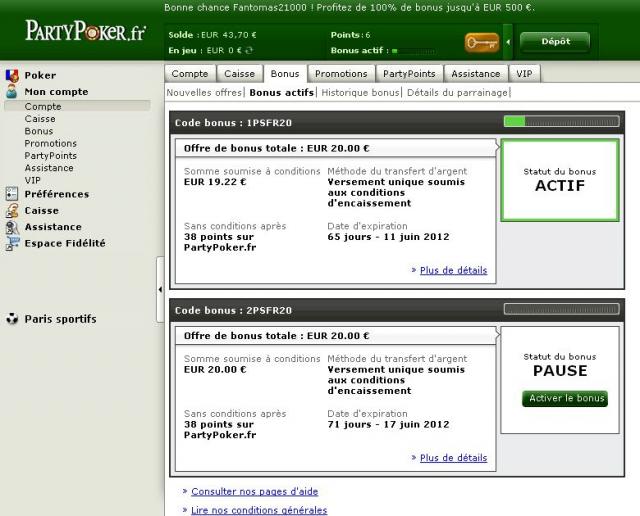The width and height of the screenshot is (640, 516).
Task: Select Poker in the sidebar
Action: pyautogui.click(x=40, y=76)
